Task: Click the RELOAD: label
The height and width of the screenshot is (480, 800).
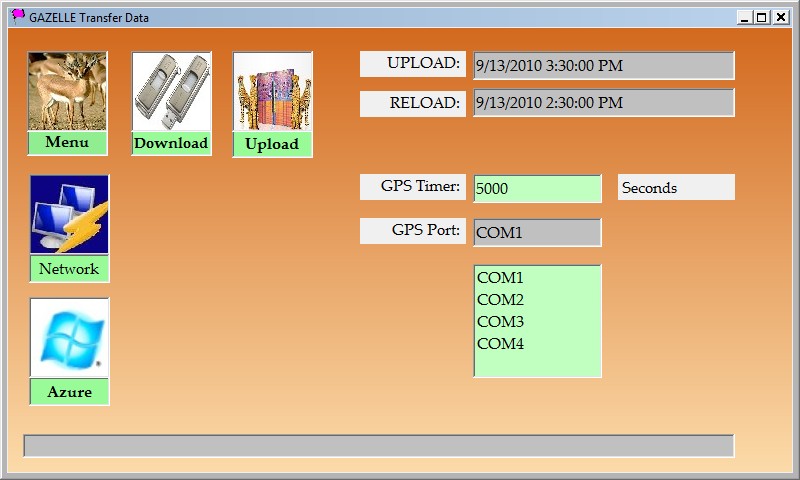Action: coord(413,104)
